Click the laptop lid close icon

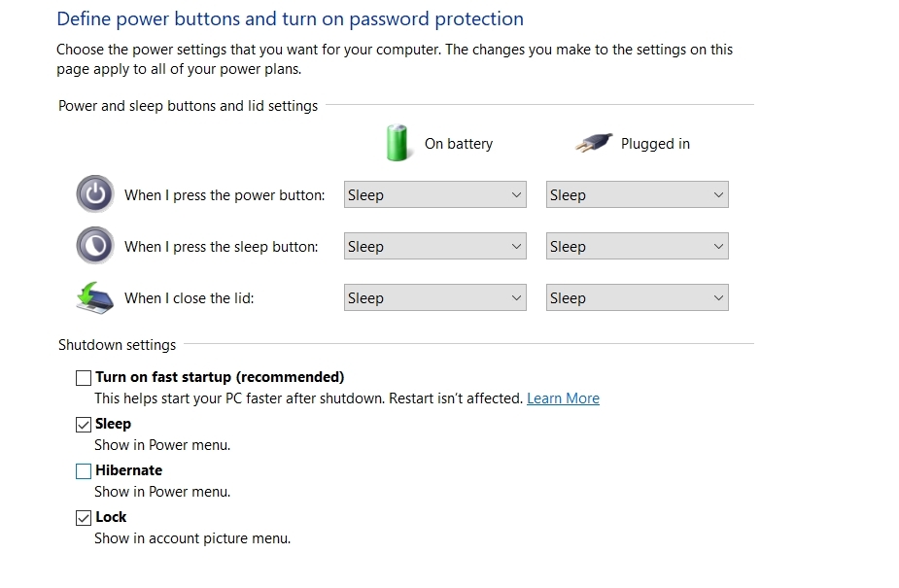[x=95, y=297]
